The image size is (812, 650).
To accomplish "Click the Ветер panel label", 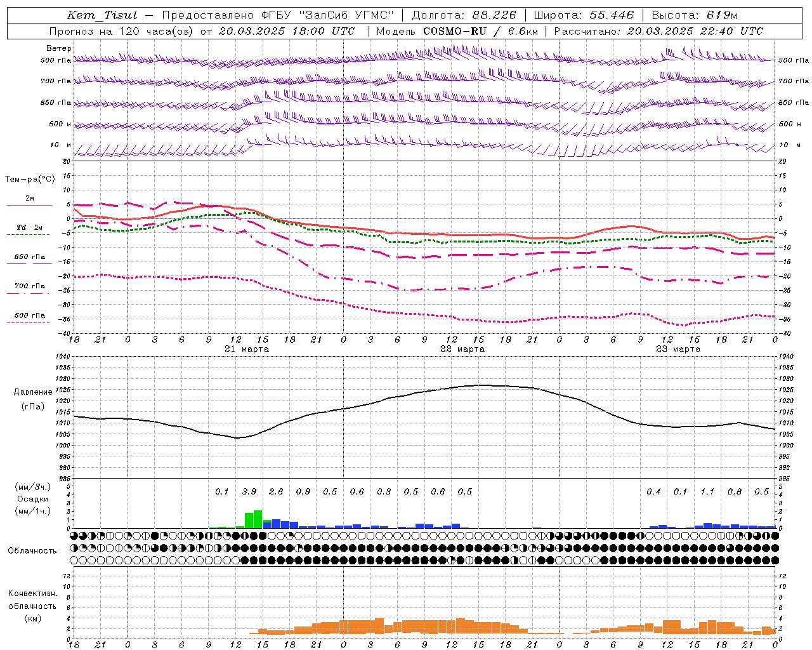I will 59,48.
